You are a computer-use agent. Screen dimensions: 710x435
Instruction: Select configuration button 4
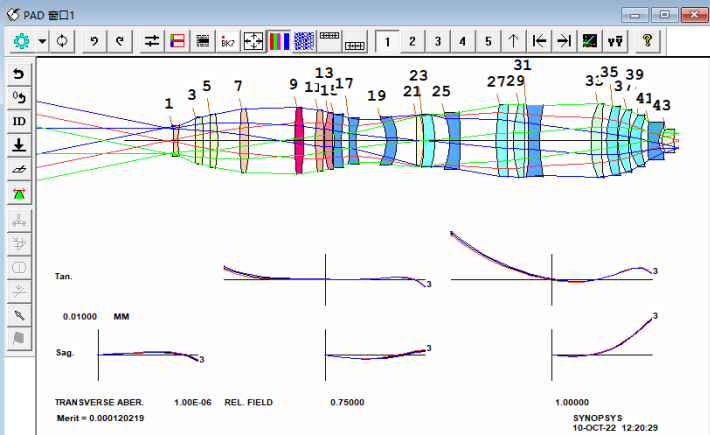[x=463, y=42]
